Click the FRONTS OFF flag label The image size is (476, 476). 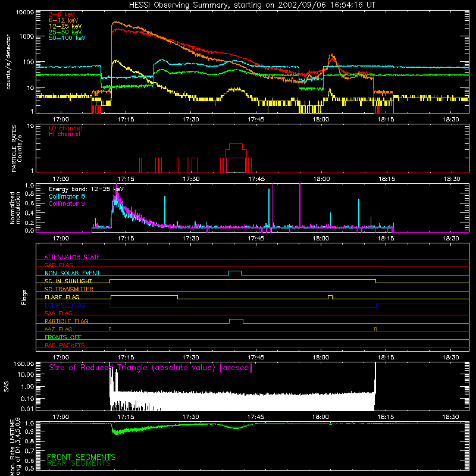click(x=63, y=337)
